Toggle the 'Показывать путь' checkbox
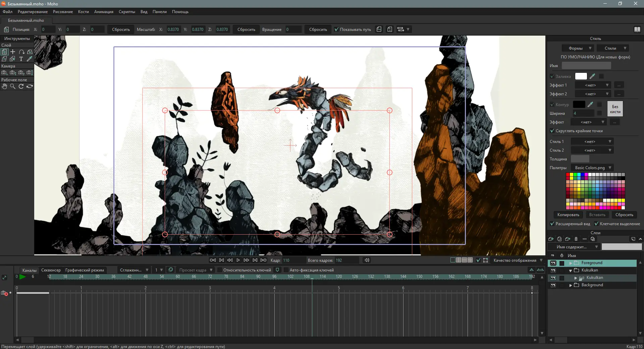 [336, 30]
